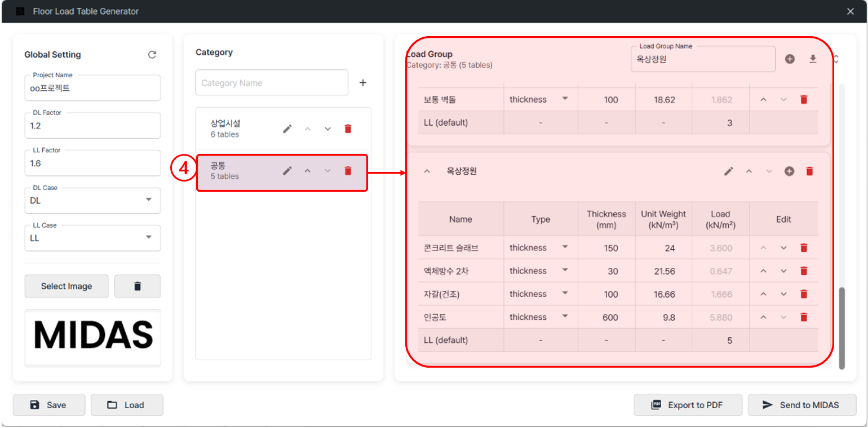This screenshot has height=428, width=868.
Task: Click the Send to MIDAS button
Action: click(802, 405)
